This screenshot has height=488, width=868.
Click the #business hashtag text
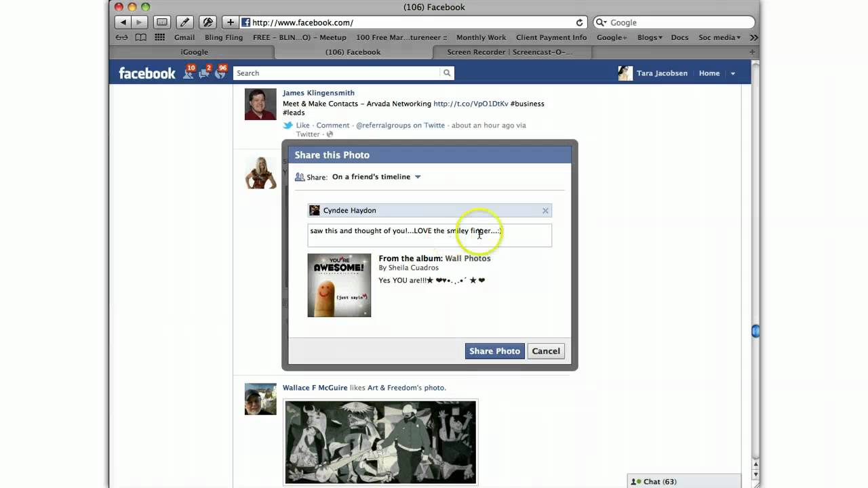coord(528,104)
